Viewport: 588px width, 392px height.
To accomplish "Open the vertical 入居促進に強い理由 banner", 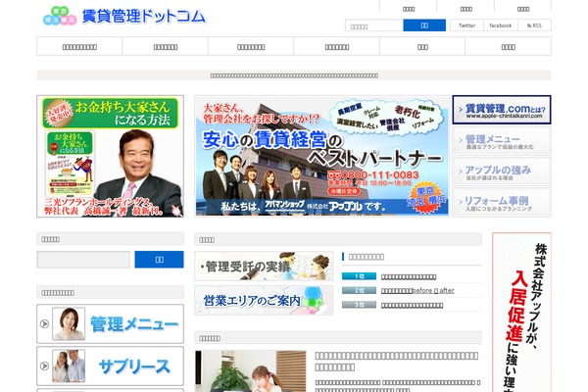I will coord(521,313).
